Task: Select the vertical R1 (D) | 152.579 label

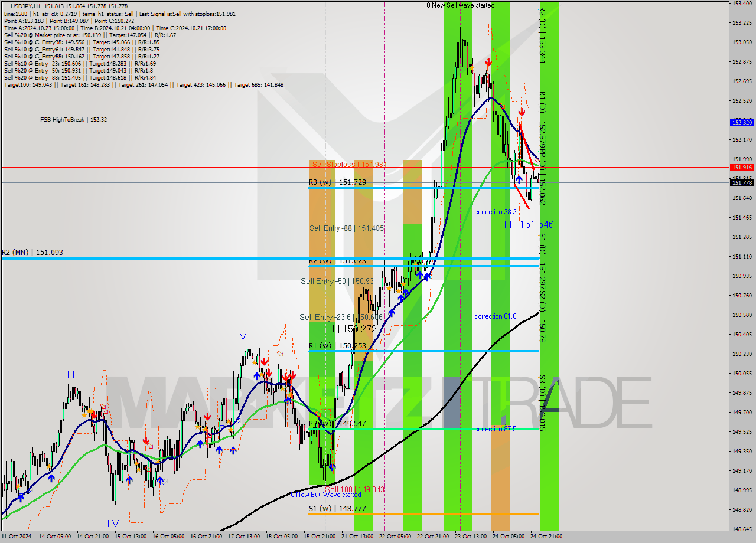Action: tap(542, 120)
